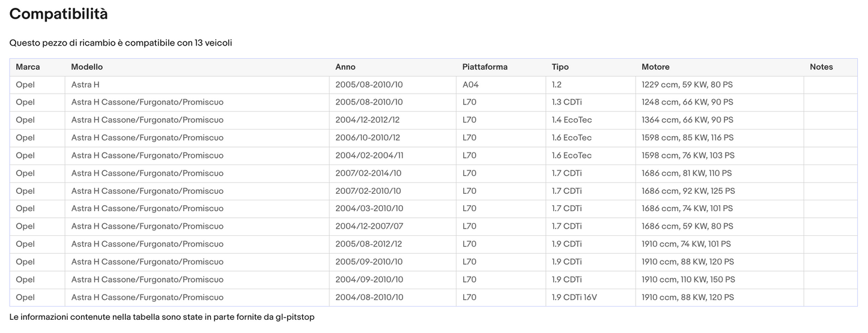Click the 1229 ccm, 59 KW engine cell
This screenshot has width=868, height=333.
tap(687, 85)
